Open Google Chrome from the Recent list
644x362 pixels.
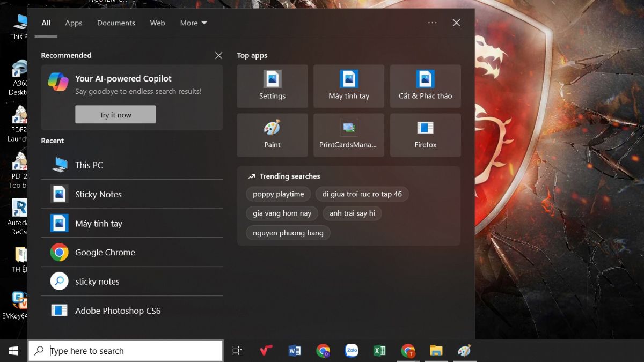[x=132, y=252]
